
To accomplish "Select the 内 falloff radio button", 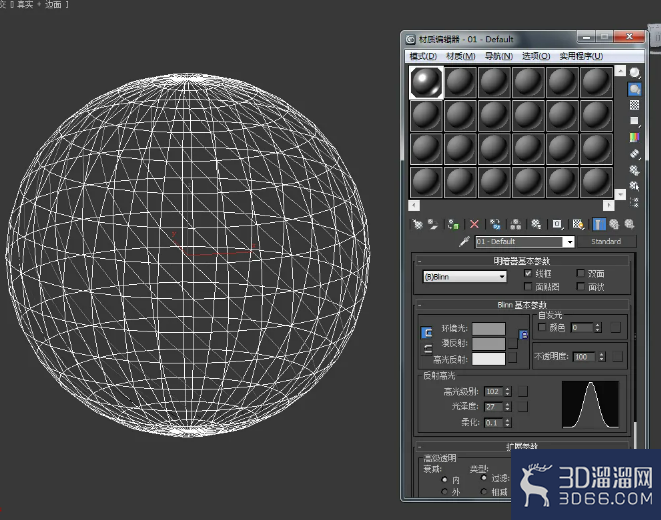I will tap(444, 480).
